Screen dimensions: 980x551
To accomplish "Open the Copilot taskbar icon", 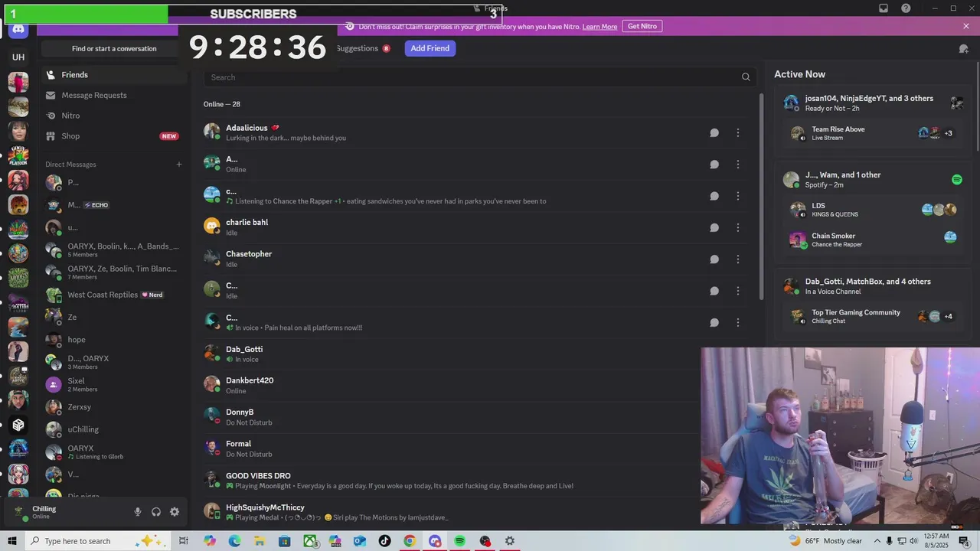I will coord(210,541).
